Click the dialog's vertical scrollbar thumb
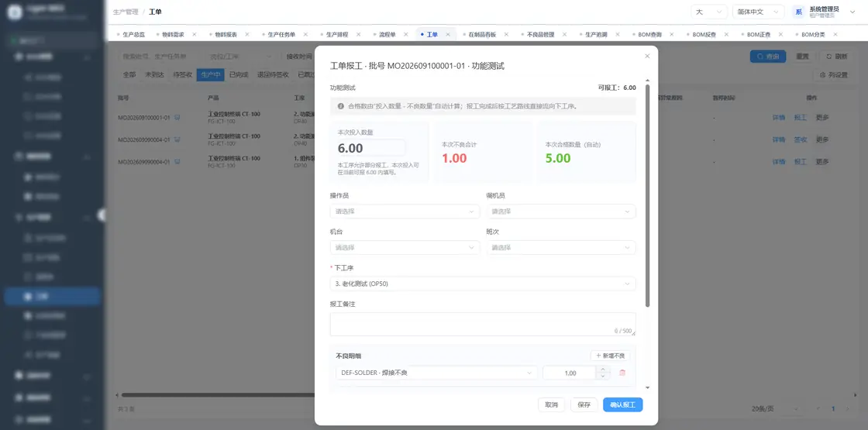 tap(648, 196)
